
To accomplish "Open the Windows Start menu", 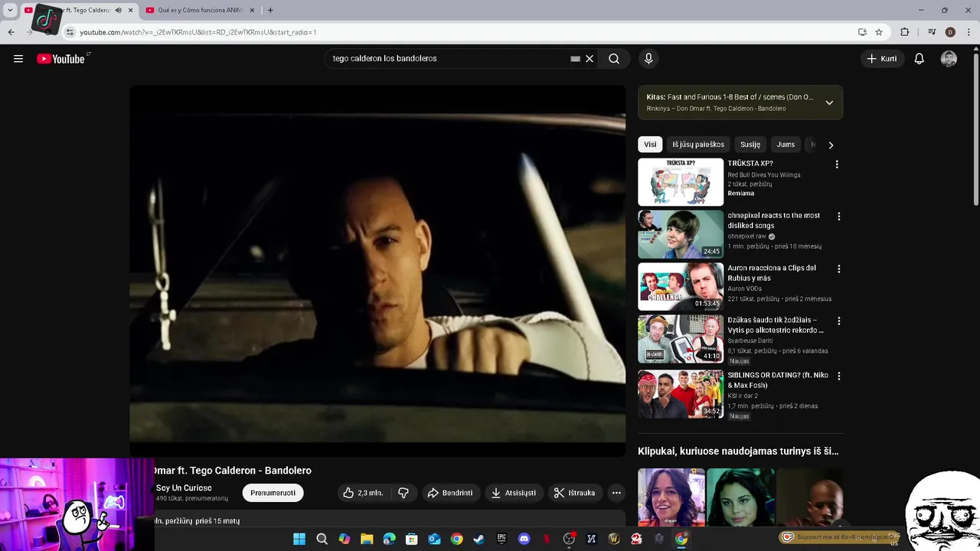I will click(299, 539).
